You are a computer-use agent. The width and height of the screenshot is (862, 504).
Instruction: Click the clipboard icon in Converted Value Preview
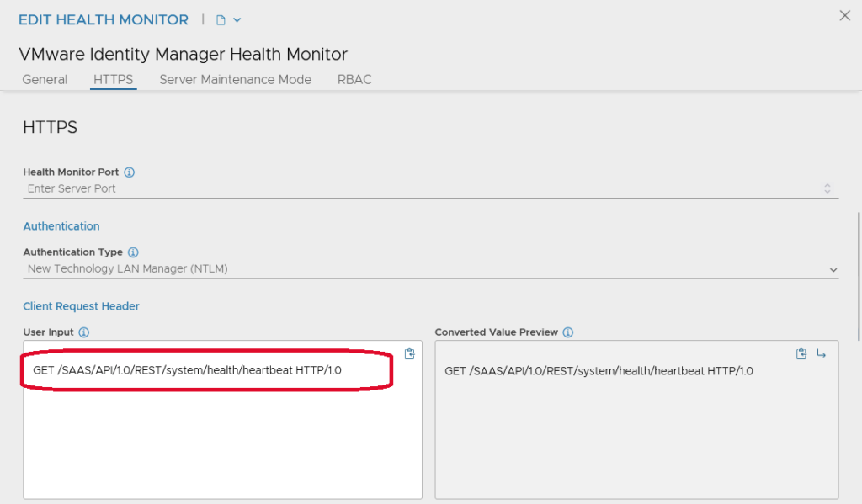point(801,354)
